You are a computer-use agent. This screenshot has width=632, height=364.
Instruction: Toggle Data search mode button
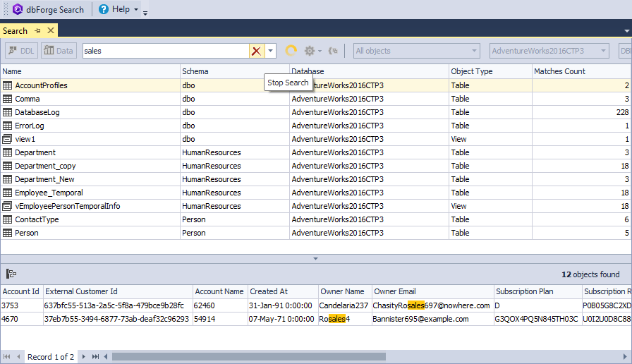[59, 51]
